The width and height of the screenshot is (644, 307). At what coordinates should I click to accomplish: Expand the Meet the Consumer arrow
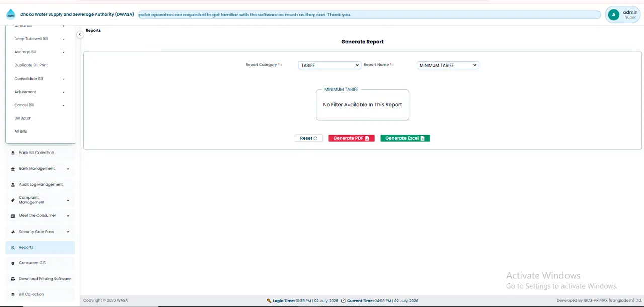[68, 216]
